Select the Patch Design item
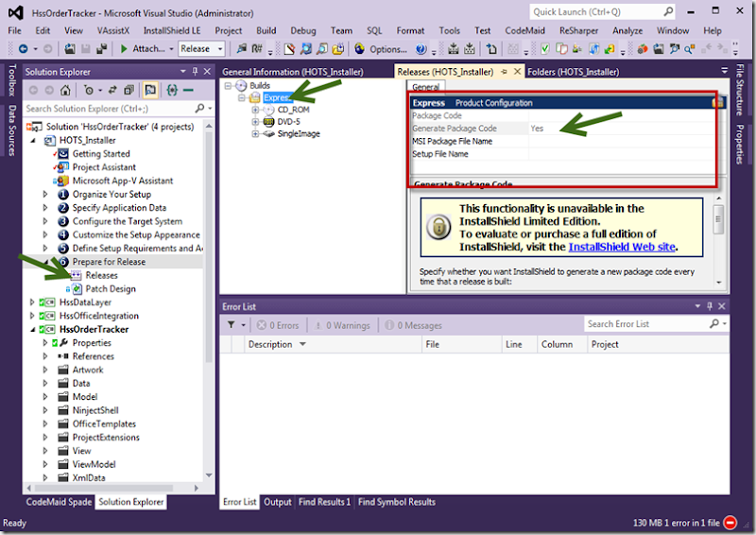This screenshot has height=535, width=756. (111, 288)
